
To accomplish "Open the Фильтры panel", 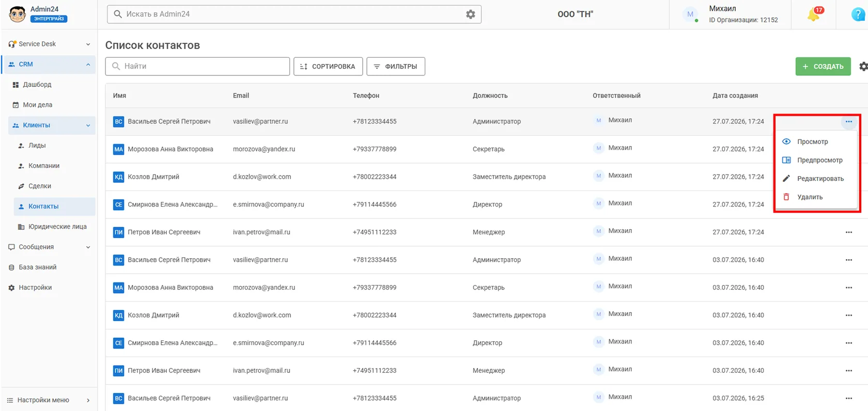I will (x=396, y=67).
